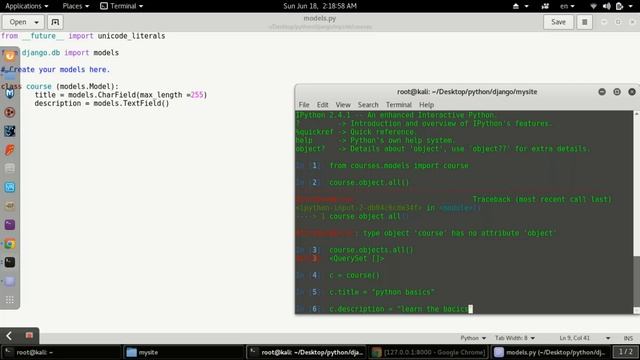Open the purple files icon in dock
The width and height of the screenshot is (640, 360).
click(x=10, y=225)
